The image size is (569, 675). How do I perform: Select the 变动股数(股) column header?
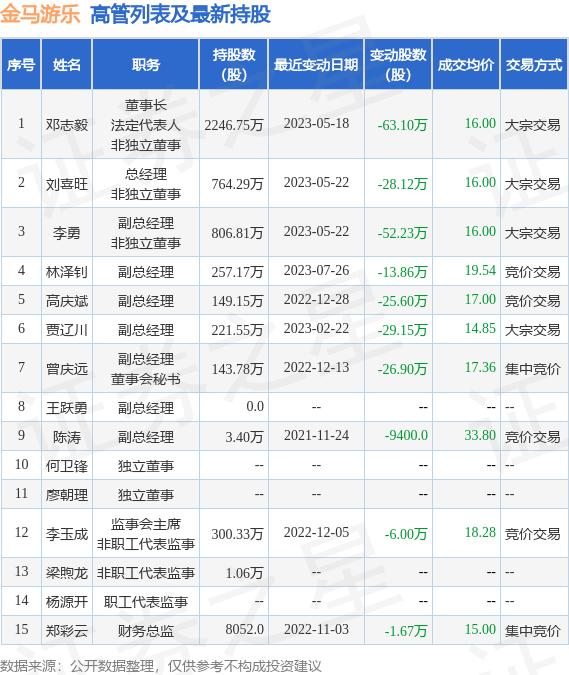(x=398, y=65)
